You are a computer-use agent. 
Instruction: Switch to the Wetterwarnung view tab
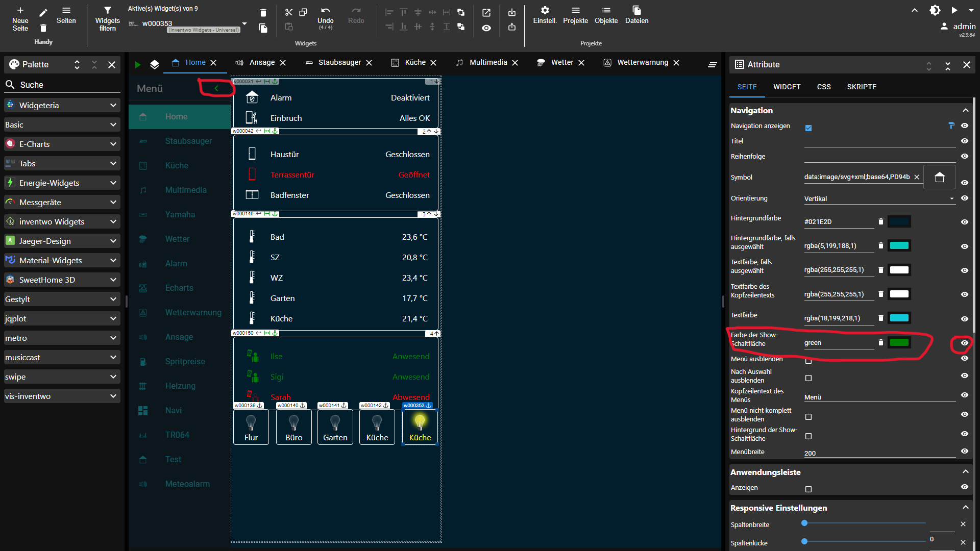tap(642, 62)
